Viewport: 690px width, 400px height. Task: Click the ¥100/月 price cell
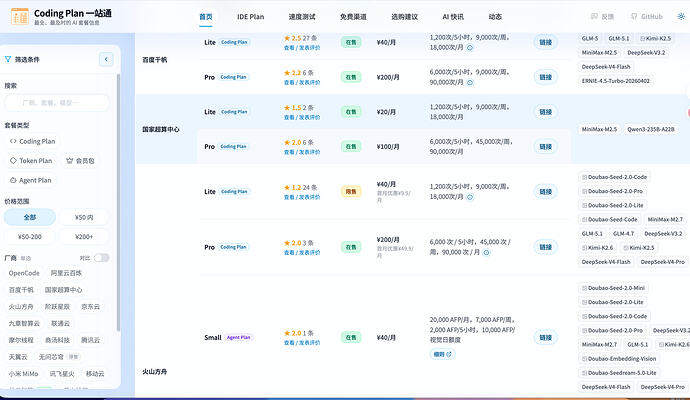[388, 147]
